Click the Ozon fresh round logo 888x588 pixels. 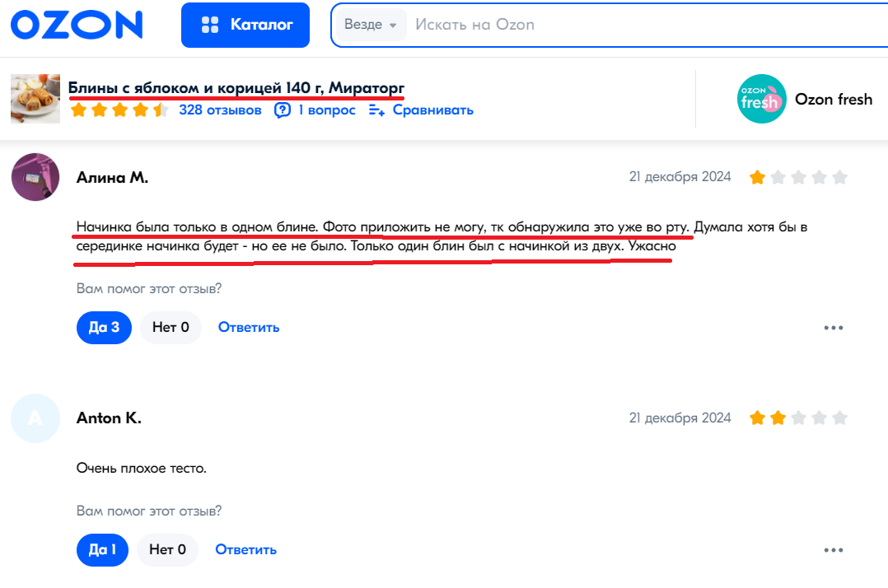click(x=762, y=99)
